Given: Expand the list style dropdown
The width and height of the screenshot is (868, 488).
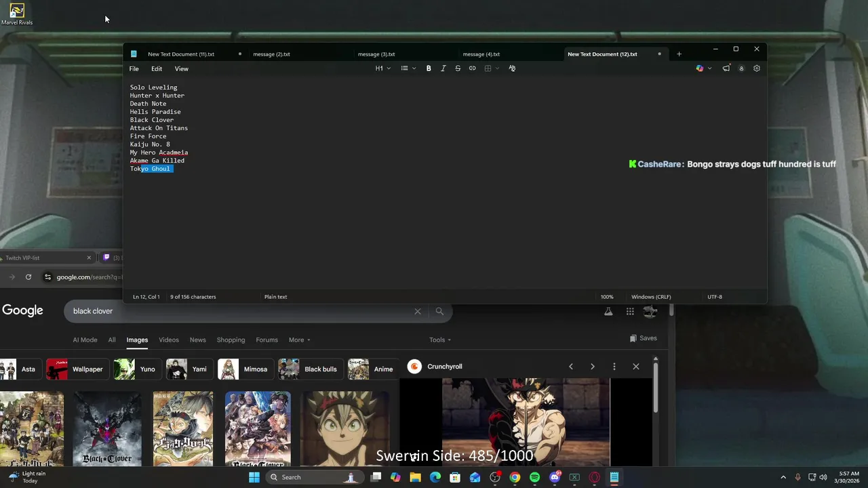Looking at the screenshot, I should coord(408,68).
